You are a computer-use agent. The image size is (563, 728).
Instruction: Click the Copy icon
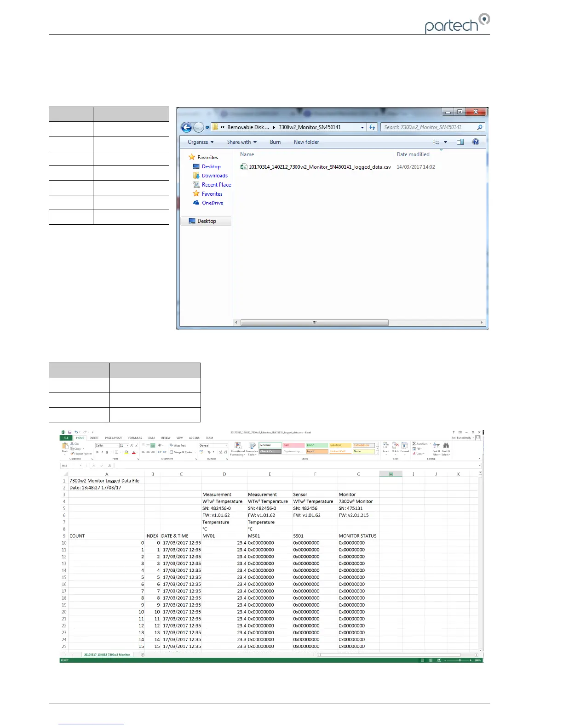coord(72,449)
